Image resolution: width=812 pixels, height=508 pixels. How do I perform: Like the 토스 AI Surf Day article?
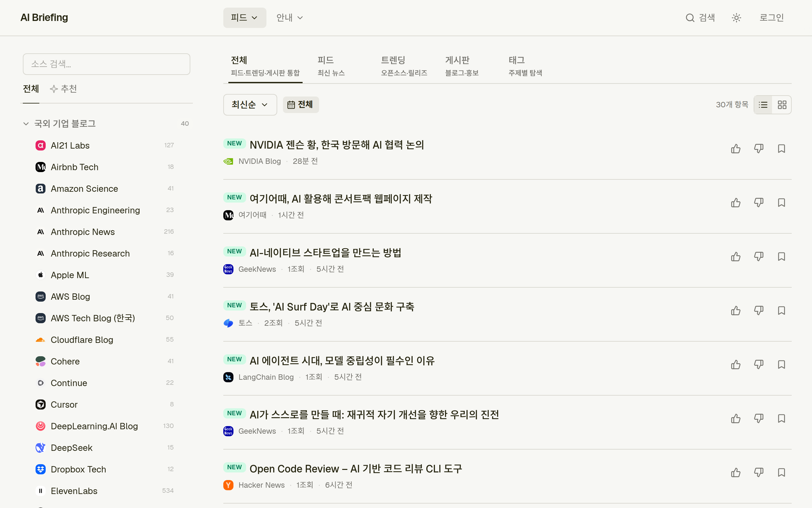736,311
